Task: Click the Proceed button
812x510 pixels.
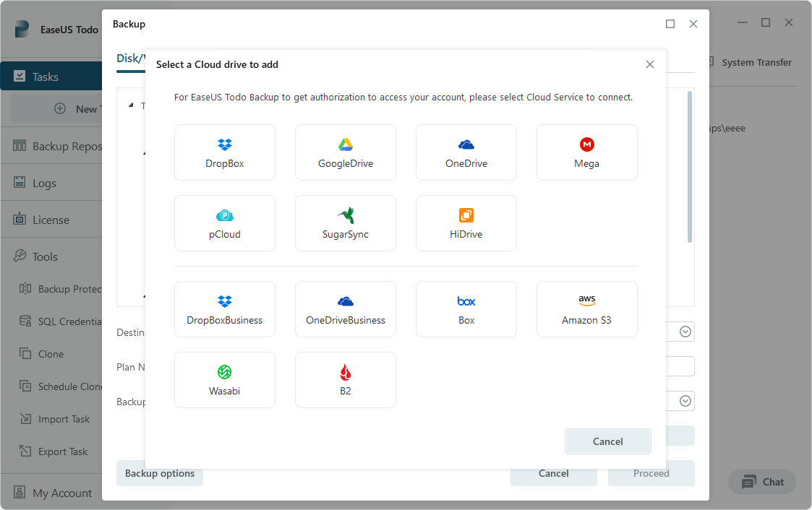Action: (x=651, y=473)
